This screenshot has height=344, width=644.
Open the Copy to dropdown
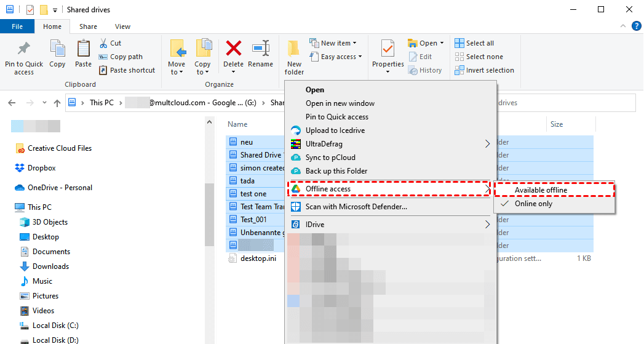(x=202, y=58)
